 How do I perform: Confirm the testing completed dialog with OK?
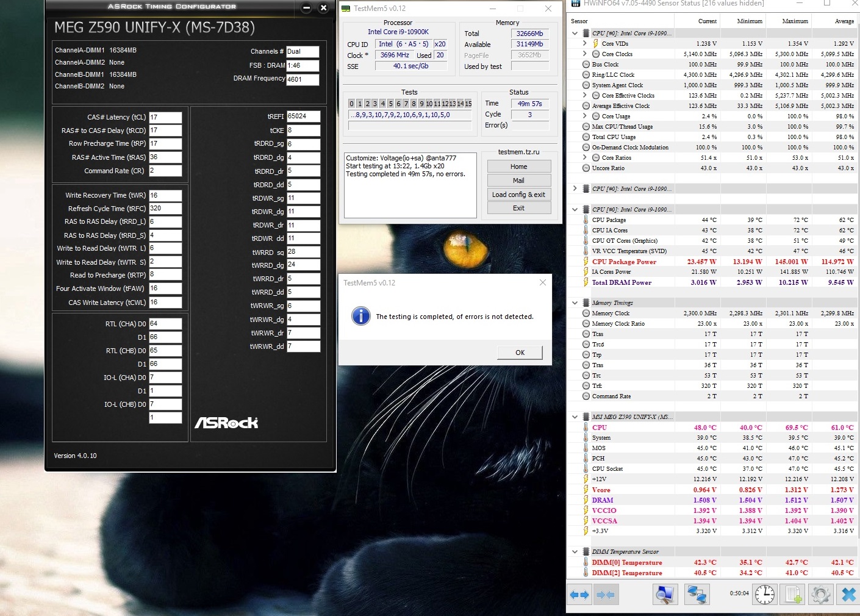point(520,353)
